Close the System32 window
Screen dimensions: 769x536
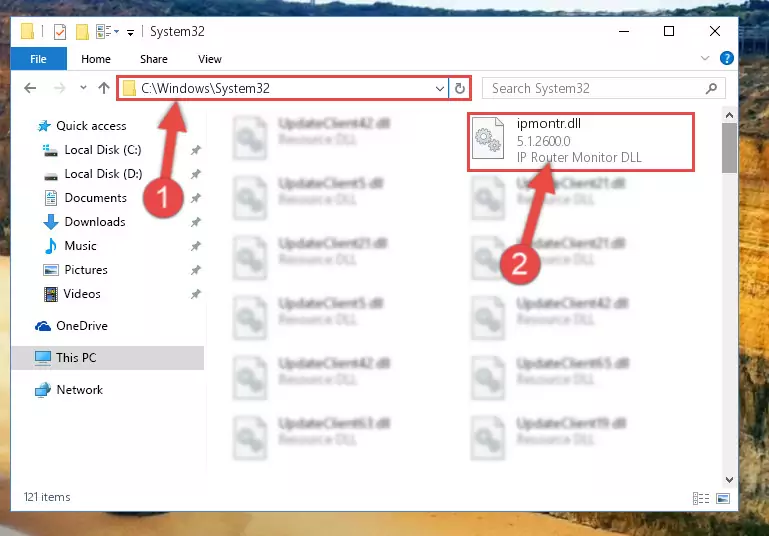715,31
